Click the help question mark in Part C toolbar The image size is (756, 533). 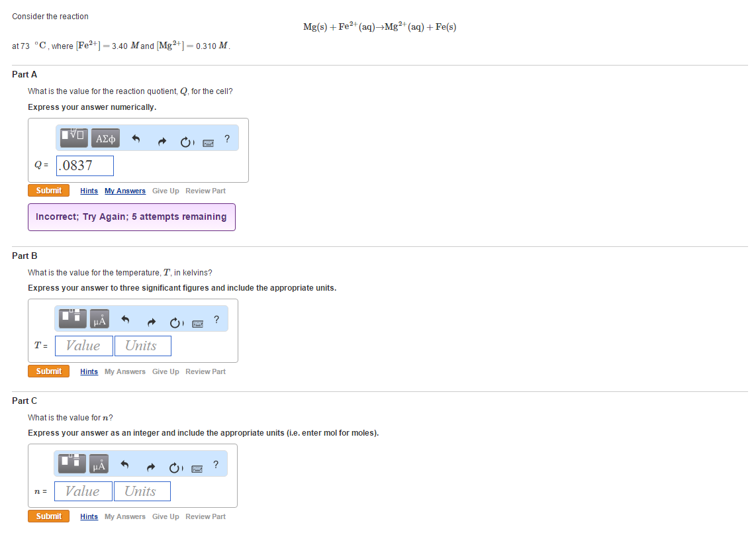click(x=216, y=465)
